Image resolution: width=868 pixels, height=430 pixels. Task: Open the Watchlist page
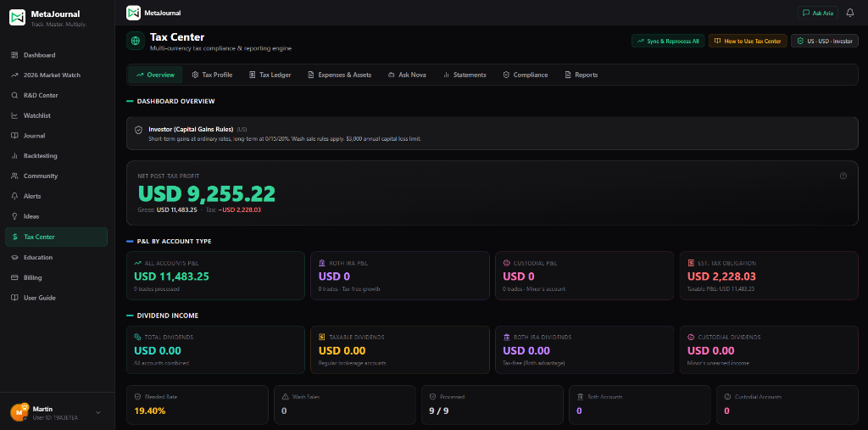click(x=57, y=116)
